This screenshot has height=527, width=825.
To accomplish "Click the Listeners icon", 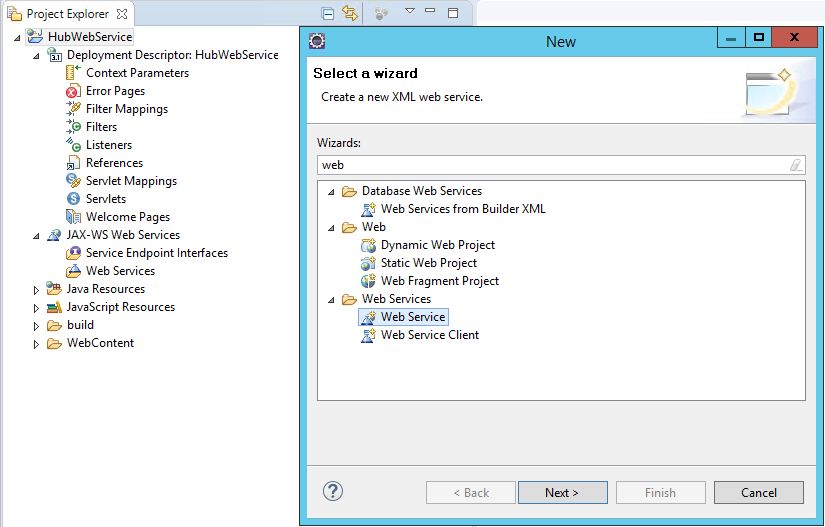I will (73, 145).
